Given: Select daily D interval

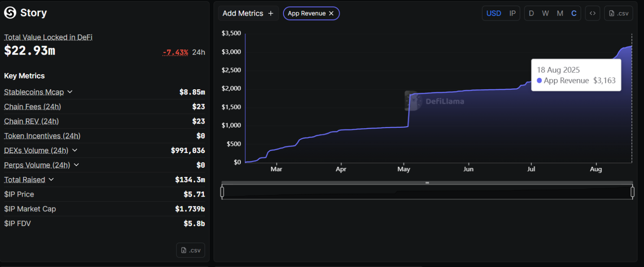Looking at the screenshot, I should pyautogui.click(x=531, y=13).
